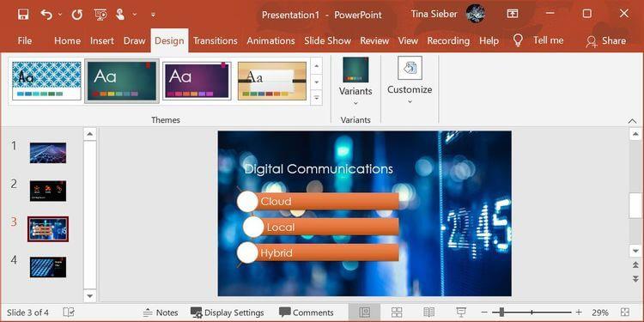Toggle Normal view button in status bar
644x322 pixels.
[364, 313]
